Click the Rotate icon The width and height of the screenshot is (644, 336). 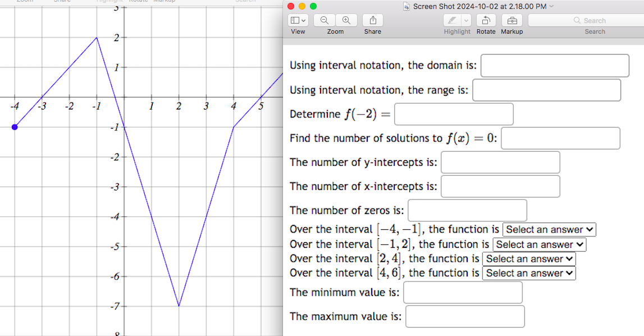[486, 20]
